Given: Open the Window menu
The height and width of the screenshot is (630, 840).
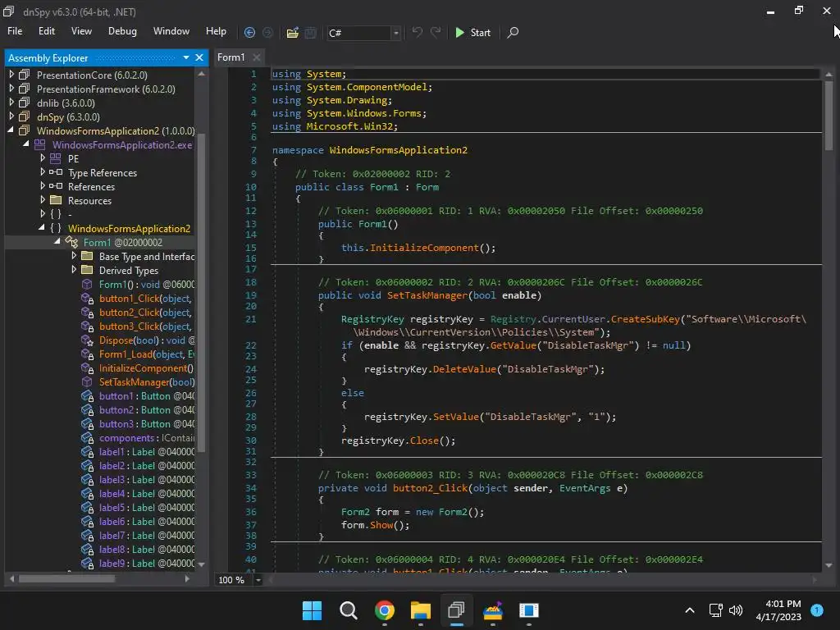Looking at the screenshot, I should click(171, 31).
